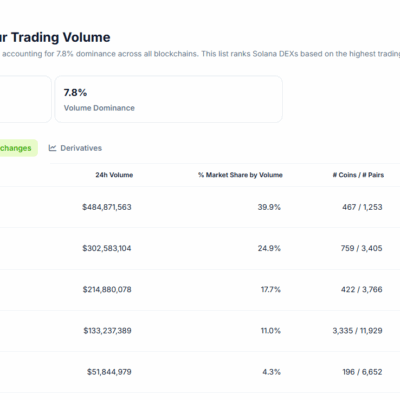Viewport: 400px width, 400px height.
Task: Click the 11.0% market share cell
Action: pyautogui.click(x=271, y=331)
